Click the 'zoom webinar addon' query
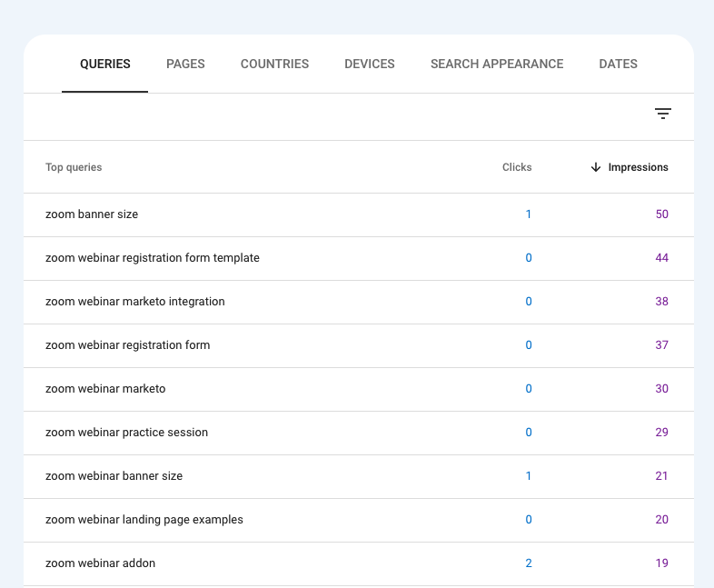 (x=101, y=563)
